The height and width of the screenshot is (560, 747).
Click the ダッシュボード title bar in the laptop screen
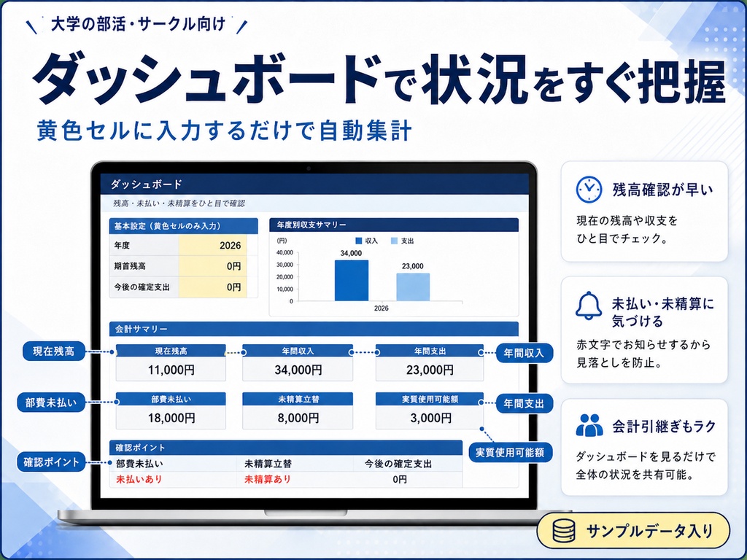point(314,184)
